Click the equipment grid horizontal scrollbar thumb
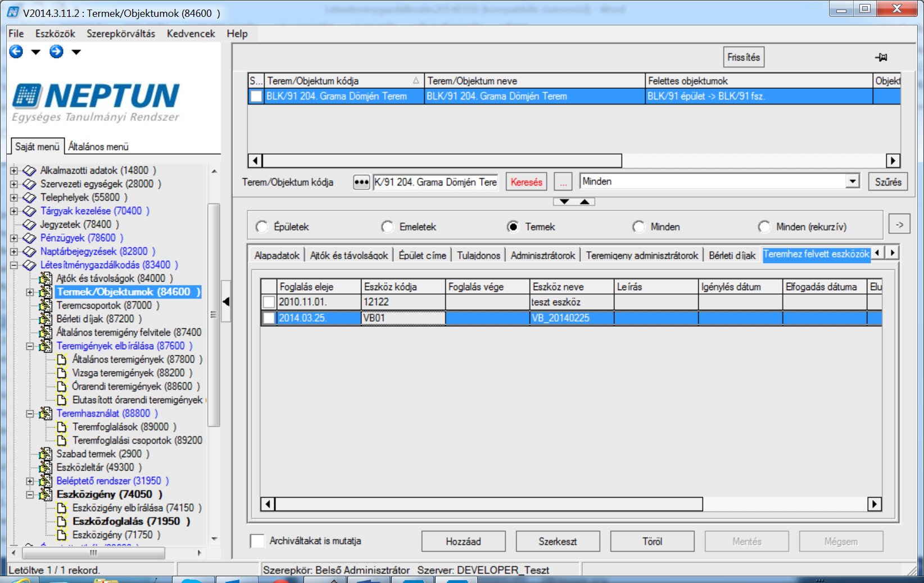The width and height of the screenshot is (924, 583). coord(488,504)
